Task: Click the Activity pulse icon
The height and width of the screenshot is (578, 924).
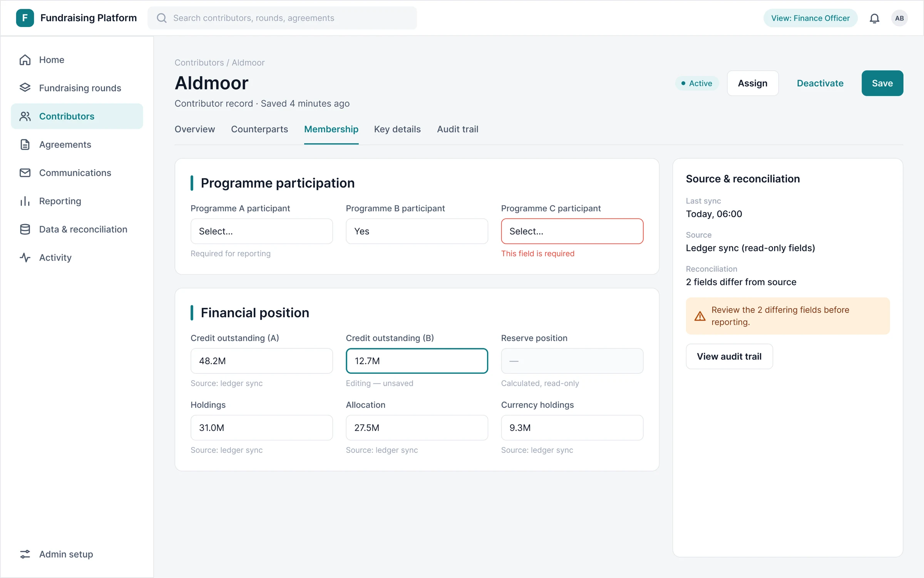Action: pyautogui.click(x=25, y=257)
